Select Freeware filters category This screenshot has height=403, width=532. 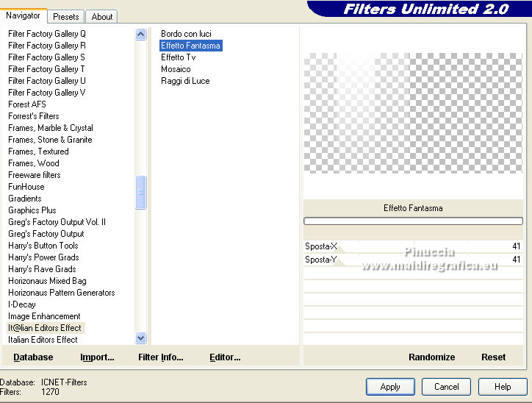35,175
